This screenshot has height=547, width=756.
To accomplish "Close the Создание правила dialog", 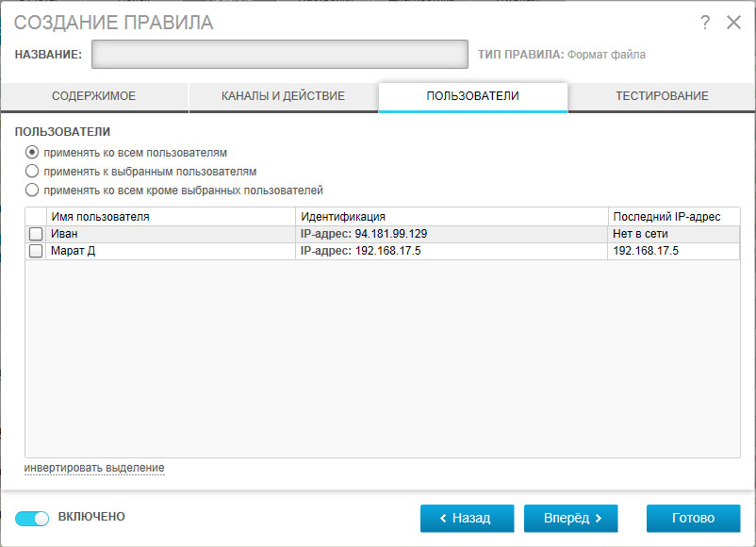I will 733,23.
